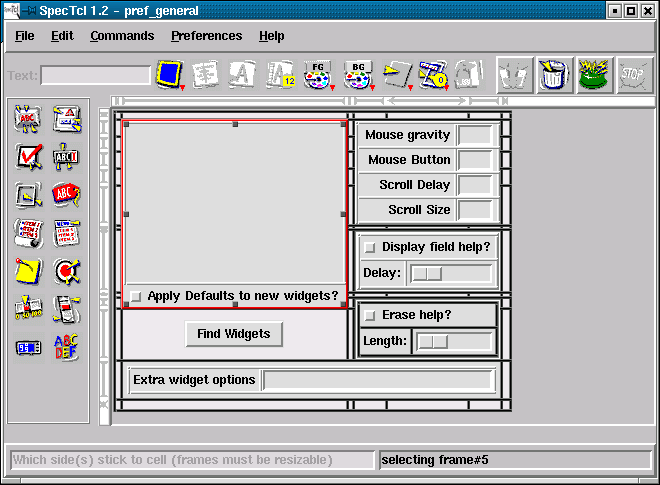Click the Extra widget options input field
Image resolution: width=660 pixels, height=485 pixels.
click(x=378, y=380)
